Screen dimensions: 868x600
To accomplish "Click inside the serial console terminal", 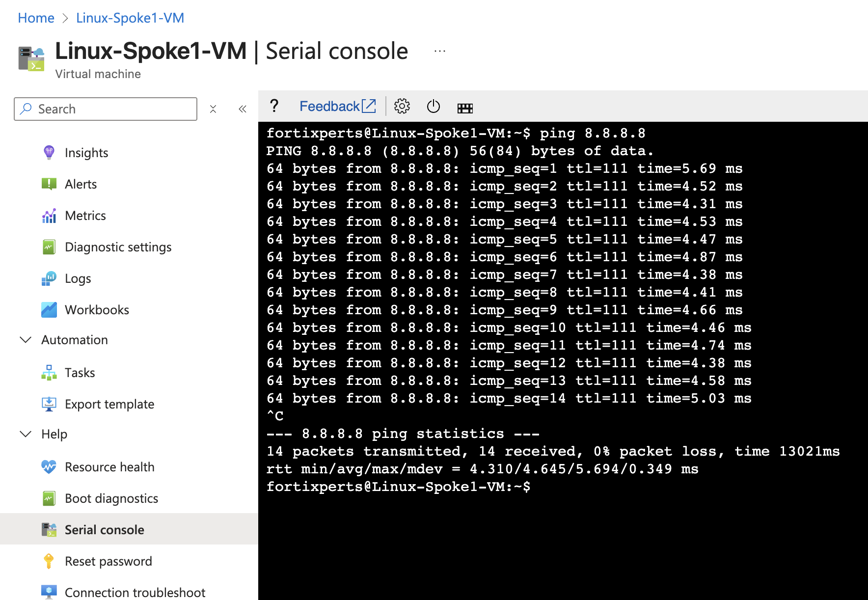I will 562,540.
